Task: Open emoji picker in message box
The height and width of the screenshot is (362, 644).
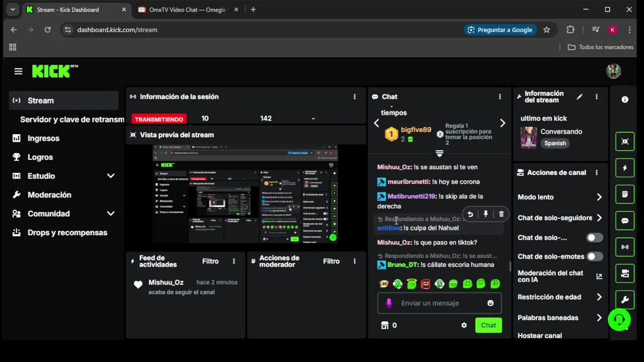Action: click(491, 303)
